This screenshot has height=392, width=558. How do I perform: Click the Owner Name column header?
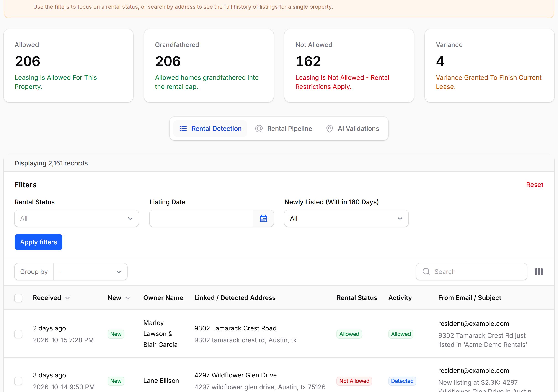tap(163, 298)
